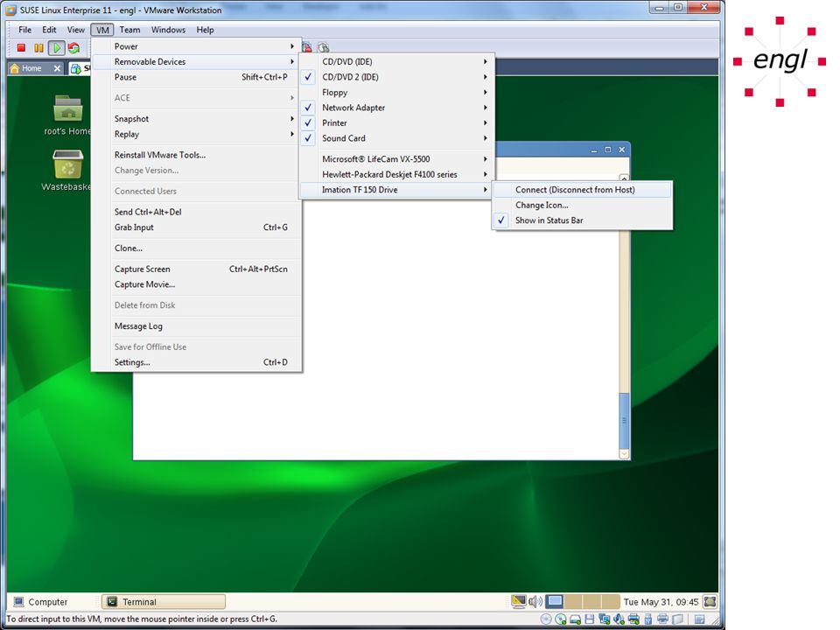Open the Message Log entry
This screenshot has width=840, height=630.
[196, 326]
